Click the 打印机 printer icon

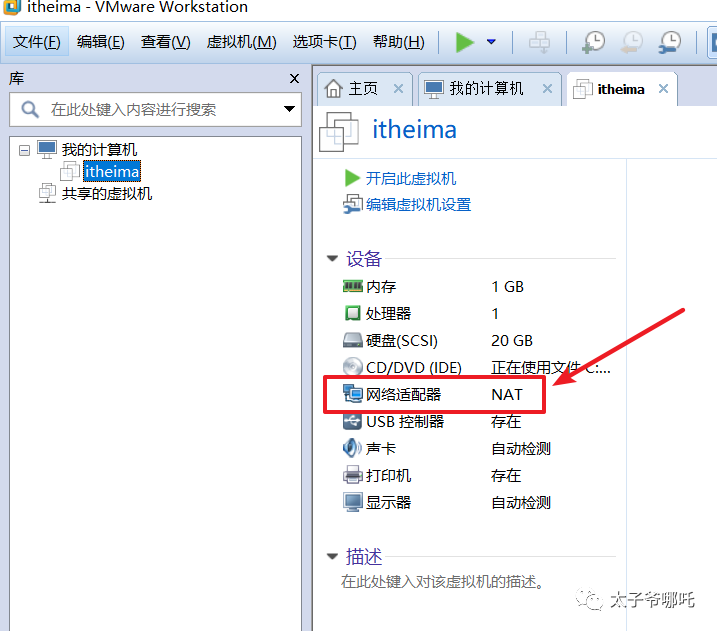point(353,475)
